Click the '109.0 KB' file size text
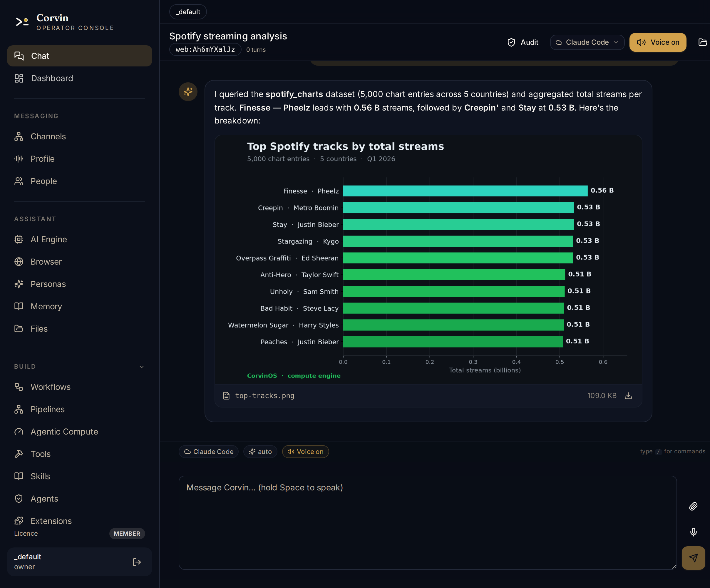 [x=602, y=395]
